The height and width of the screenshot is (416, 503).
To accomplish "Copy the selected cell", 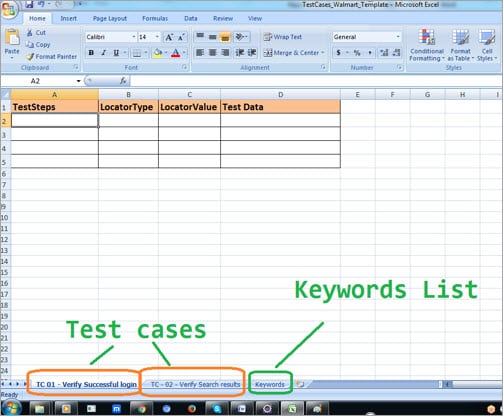I will [x=38, y=45].
